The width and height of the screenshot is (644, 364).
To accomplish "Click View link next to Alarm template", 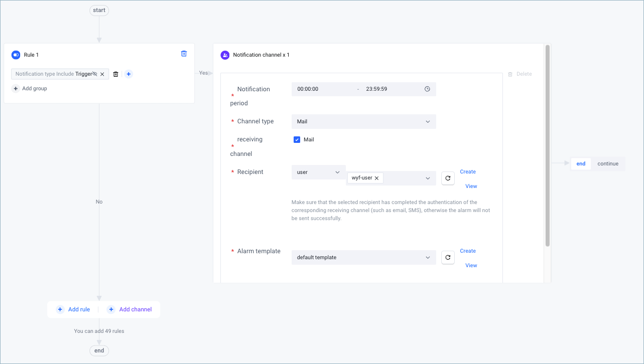I will (x=471, y=265).
